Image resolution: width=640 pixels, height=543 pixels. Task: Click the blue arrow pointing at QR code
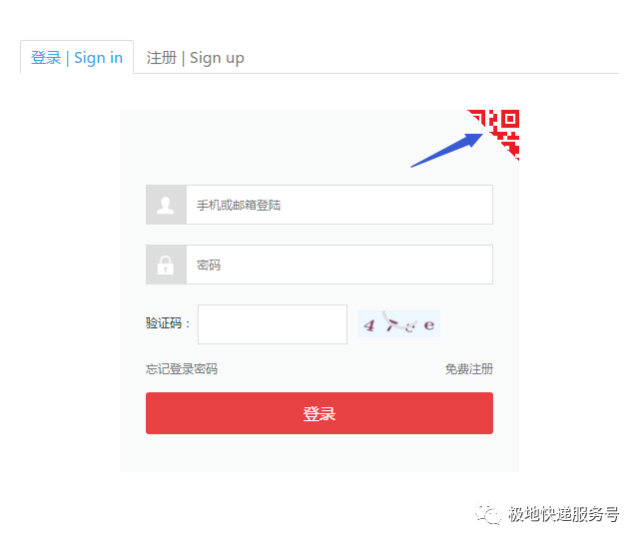[x=447, y=150]
